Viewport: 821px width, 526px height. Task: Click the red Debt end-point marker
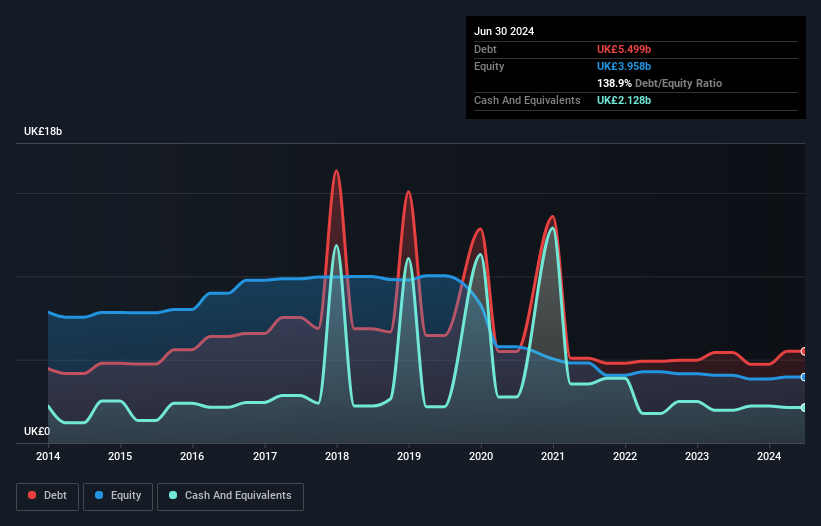(x=804, y=351)
